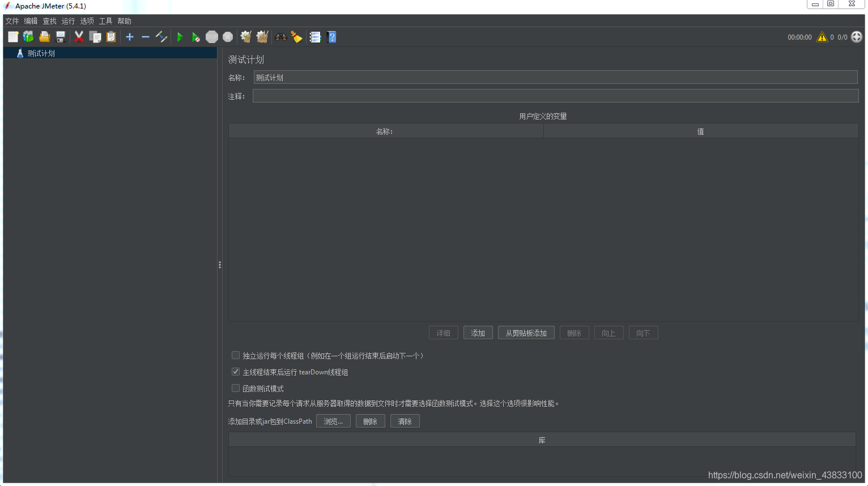
Task: Focus the 注释 comment field
Action: click(x=555, y=96)
